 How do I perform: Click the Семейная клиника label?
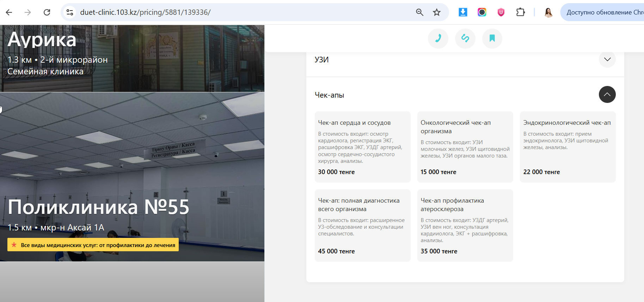[45, 72]
